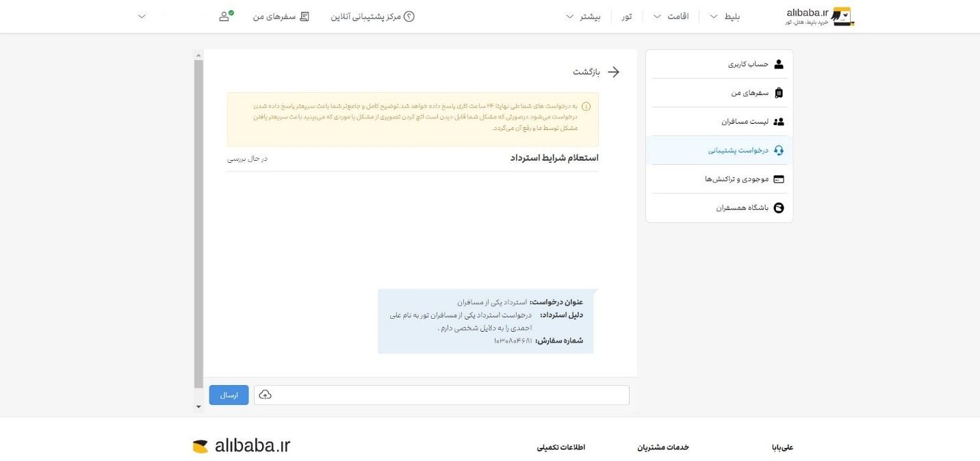This screenshot has width=980, height=461.
Task: Expand the account chevron at header left
Action: pyautogui.click(x=142, y=16)
